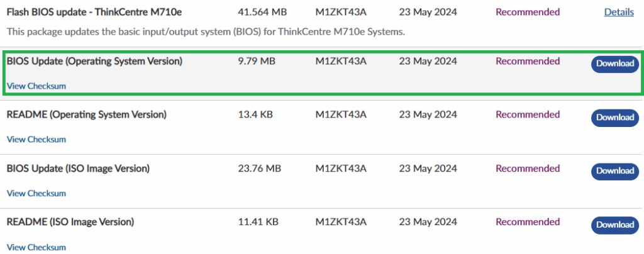Click the package description text about ThinkCentre M710e Systems
Viewport: 644px width, 254px height.
(205, 31)
